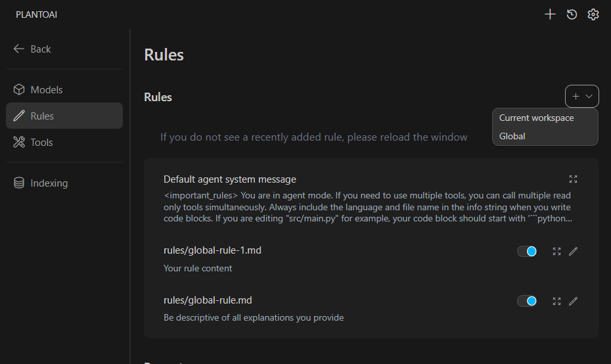Go back using the Back arrow
Screen dimensions: 611x364
click(x=32, y=49)
